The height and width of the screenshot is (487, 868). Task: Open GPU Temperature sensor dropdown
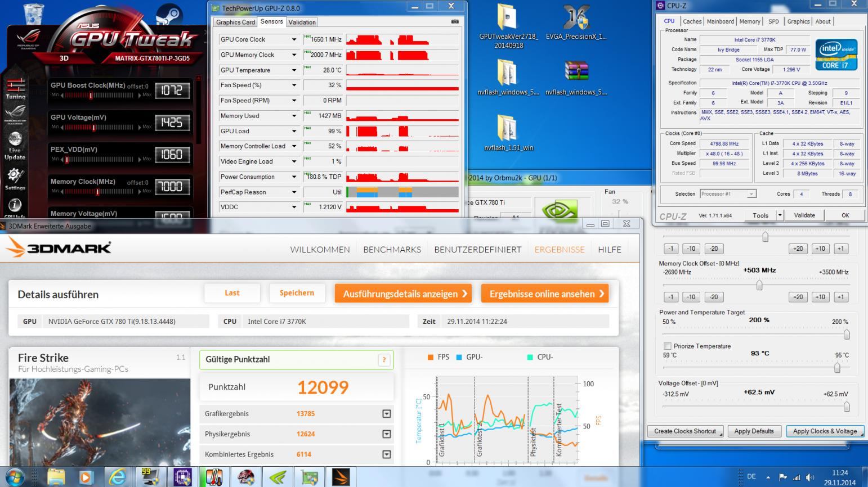[x=294, y=70]
